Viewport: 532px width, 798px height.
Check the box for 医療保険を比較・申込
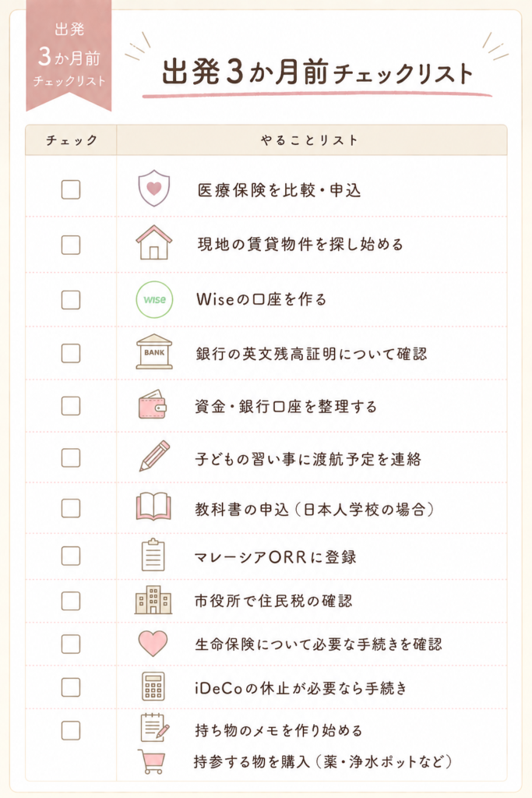71,189
